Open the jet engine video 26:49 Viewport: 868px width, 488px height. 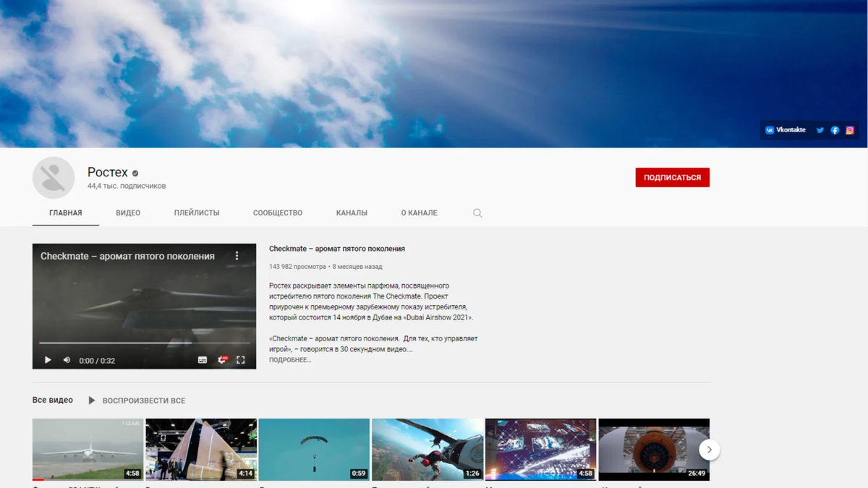(x=654, y=450)
